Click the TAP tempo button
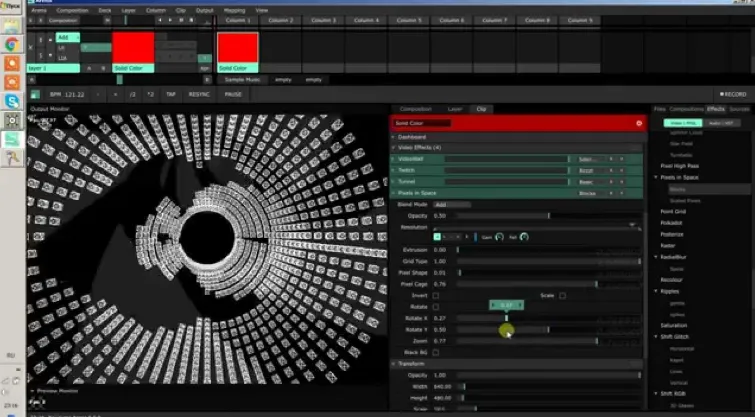The width and height of the screenshot is (755, 417). click(171, 94)
